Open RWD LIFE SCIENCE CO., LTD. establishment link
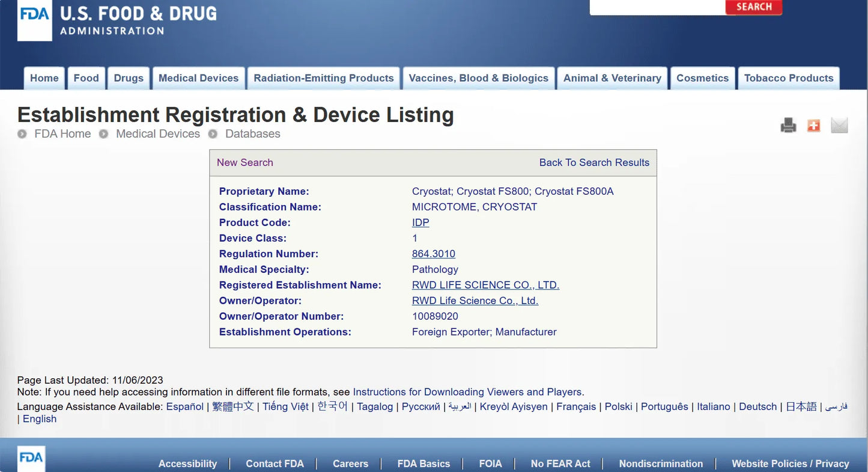This screenshot has width=868, height=472. point(485,285)
